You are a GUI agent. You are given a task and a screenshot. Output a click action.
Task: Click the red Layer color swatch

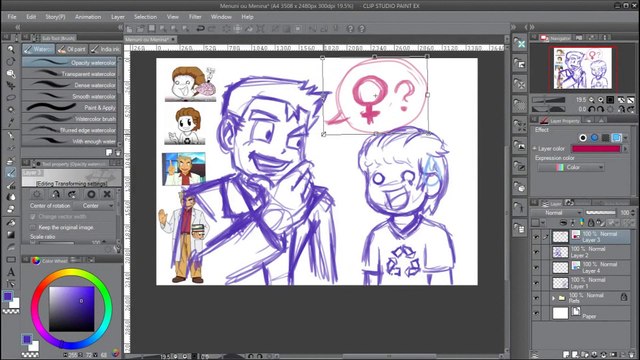click(596, 149)
